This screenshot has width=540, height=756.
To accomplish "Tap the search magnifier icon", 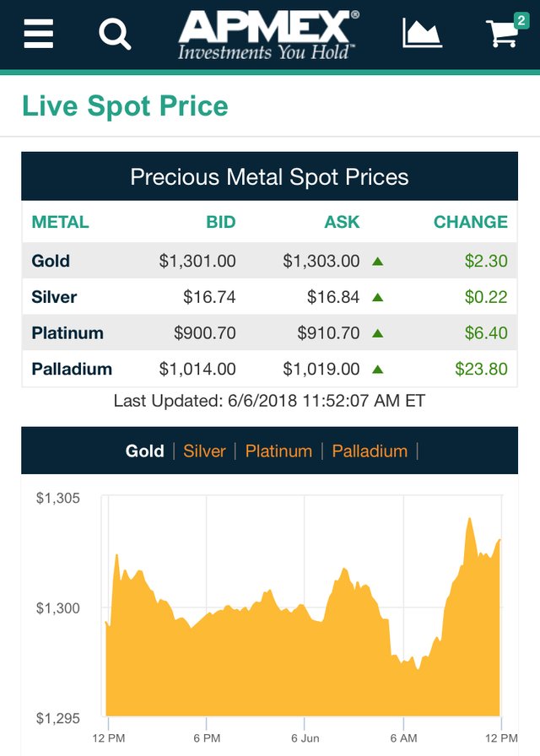I will (115, 34).
